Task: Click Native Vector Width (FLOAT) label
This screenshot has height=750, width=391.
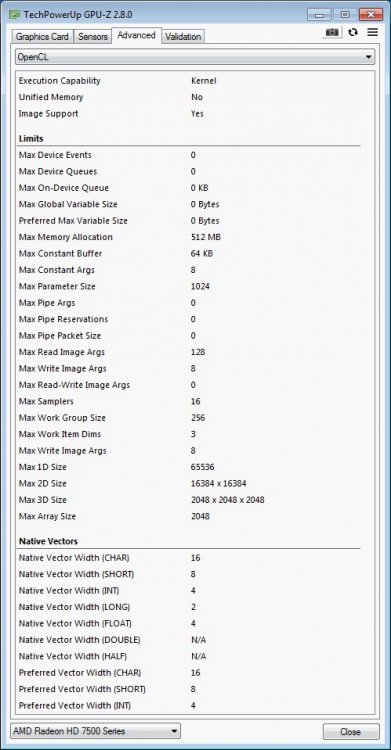Action: (75, 623)
